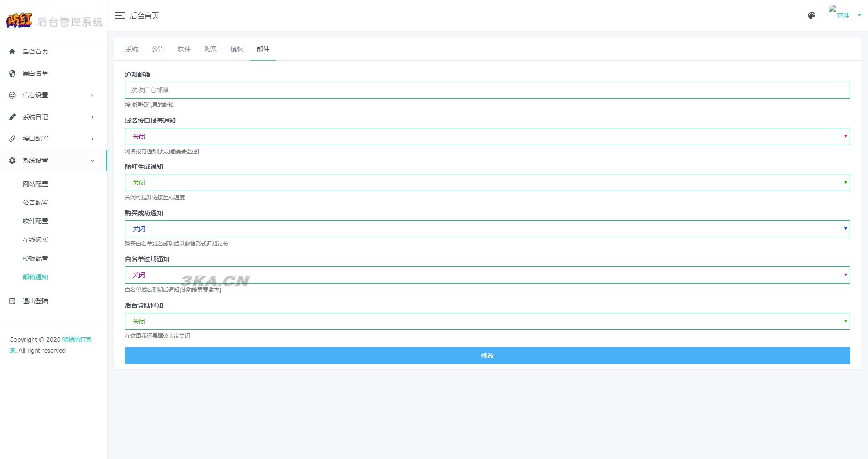Open the 白名单过期通知 dropdown

pyautogui.click(x=487, y=275)
